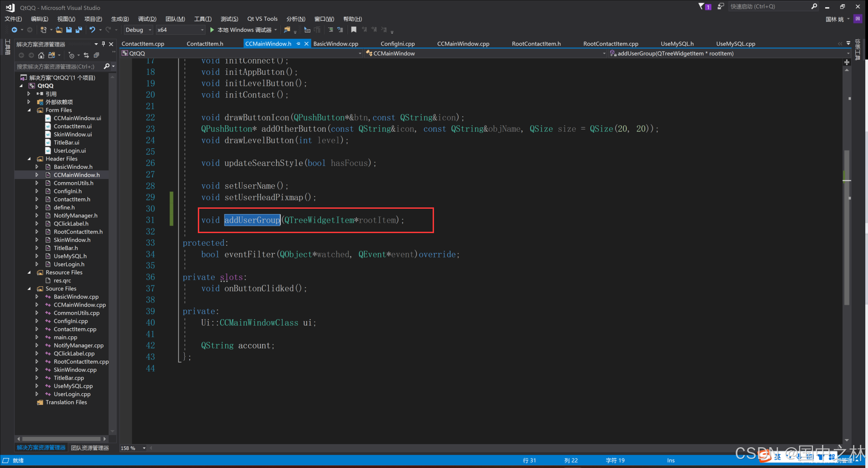Open the Qt VS Tools menu
This screenshot has width=868, height=468.
click(x=262, y=19)
